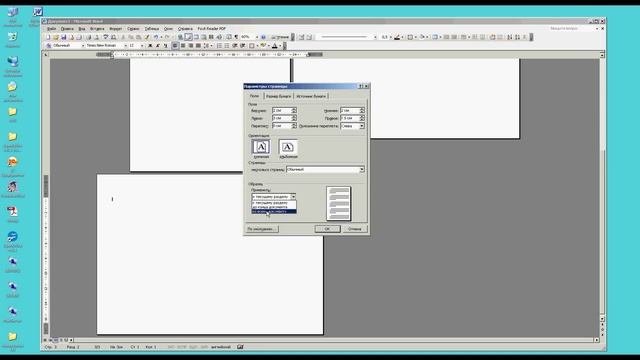Click the Format Painter brush icon
The height and width of the screenshot is (360, 640).
[147, 37]
